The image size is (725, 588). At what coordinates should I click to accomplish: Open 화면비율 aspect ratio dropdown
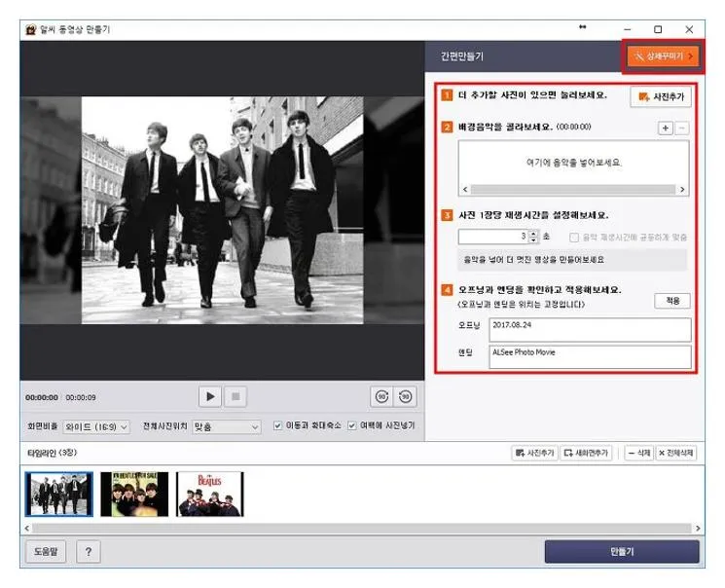96,426
